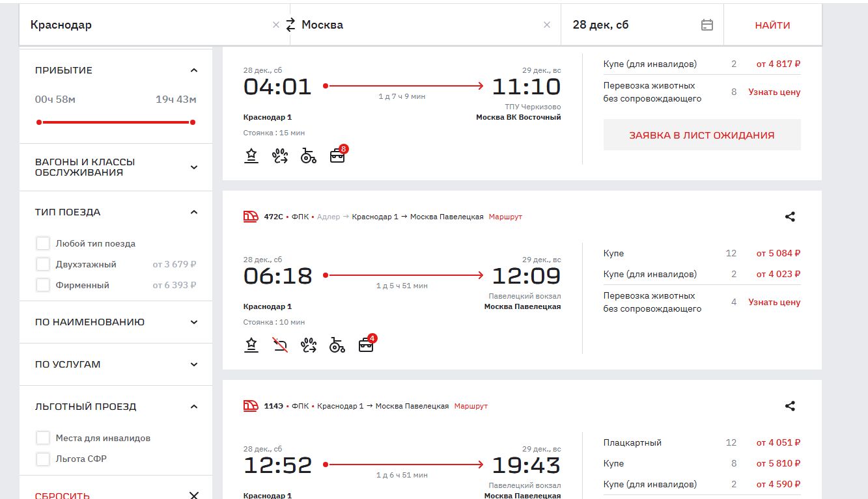Expand the По наименованию filter
The height and width of the screenshot is (499, 868).
(x=193, y=322)
